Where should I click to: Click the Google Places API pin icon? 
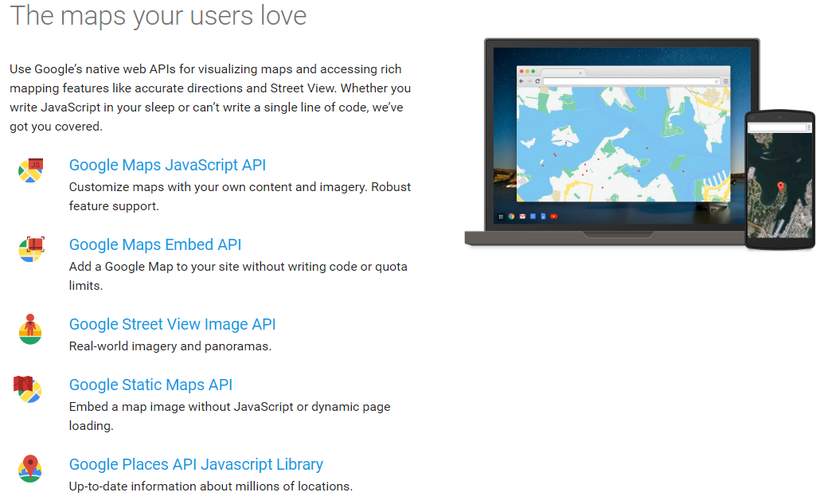(30, 468)
